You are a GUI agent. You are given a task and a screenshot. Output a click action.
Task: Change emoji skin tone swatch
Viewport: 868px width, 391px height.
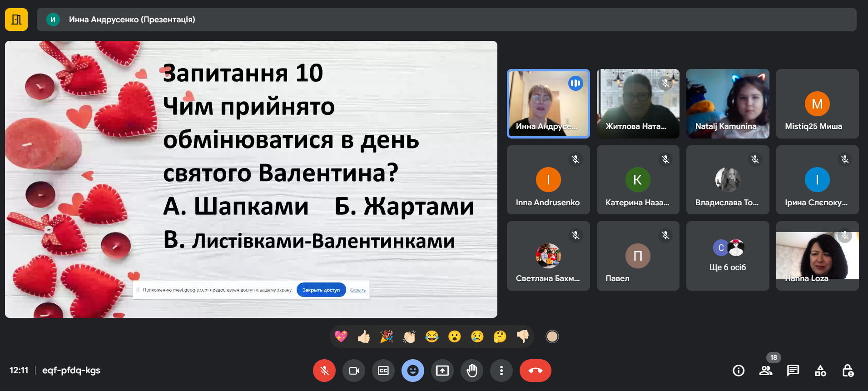pyautogui.click(x=552, y=337)
